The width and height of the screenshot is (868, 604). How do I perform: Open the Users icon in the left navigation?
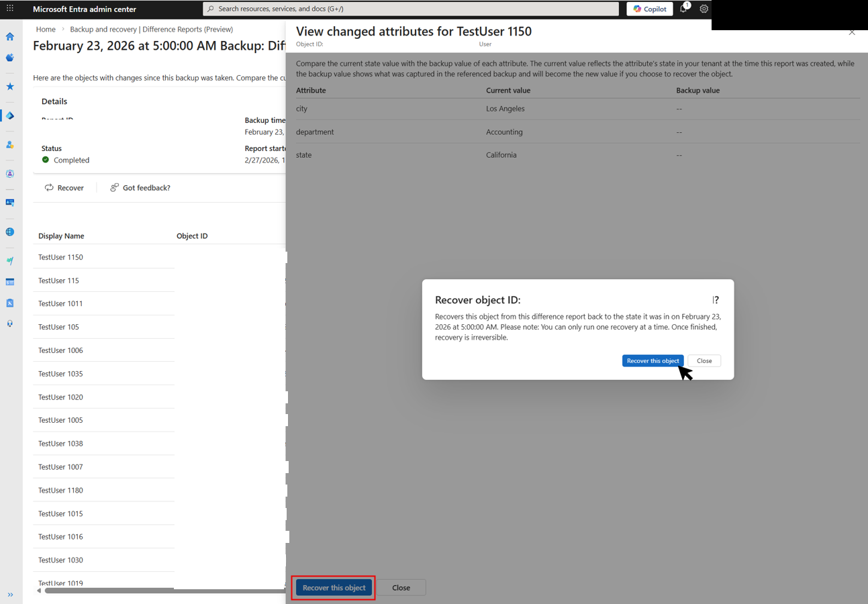pyautogui.click(x=9, y=144)
